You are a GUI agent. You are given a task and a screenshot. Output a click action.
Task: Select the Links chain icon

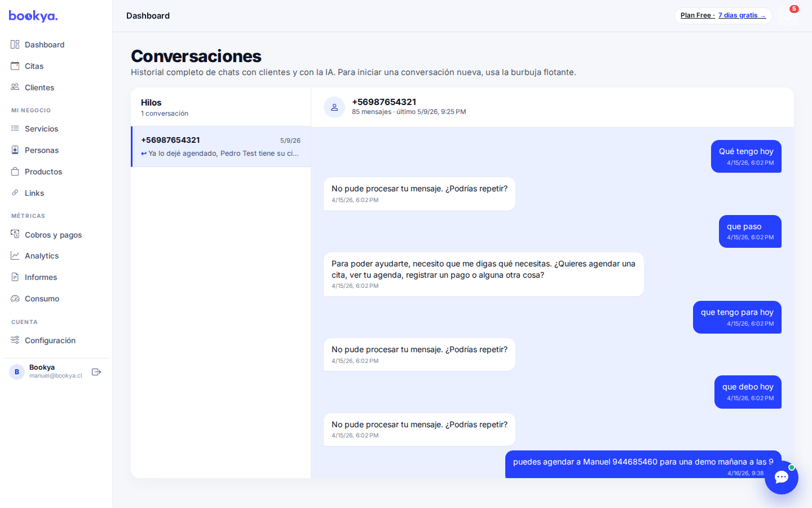[15, 193]
